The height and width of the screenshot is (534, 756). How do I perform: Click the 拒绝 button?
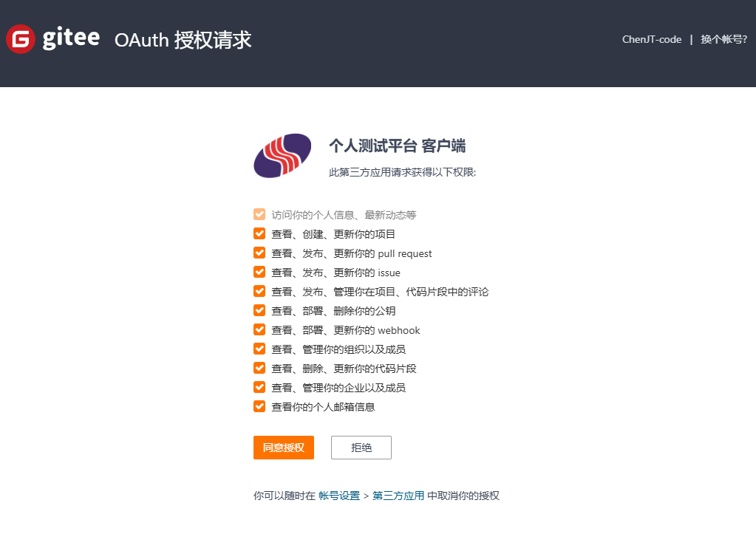tap(361, 447)
